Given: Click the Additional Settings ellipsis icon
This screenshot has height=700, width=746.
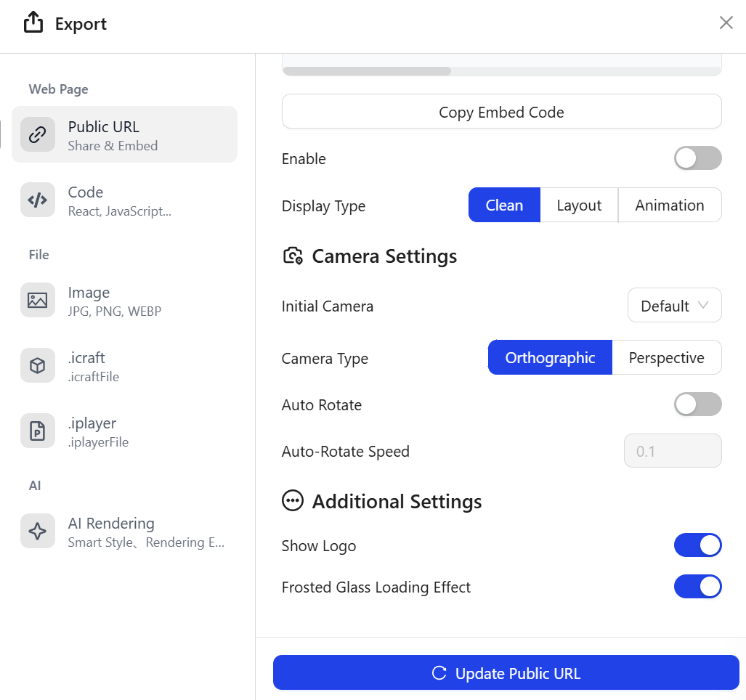Looking at the screenshot, I should 293,501.
